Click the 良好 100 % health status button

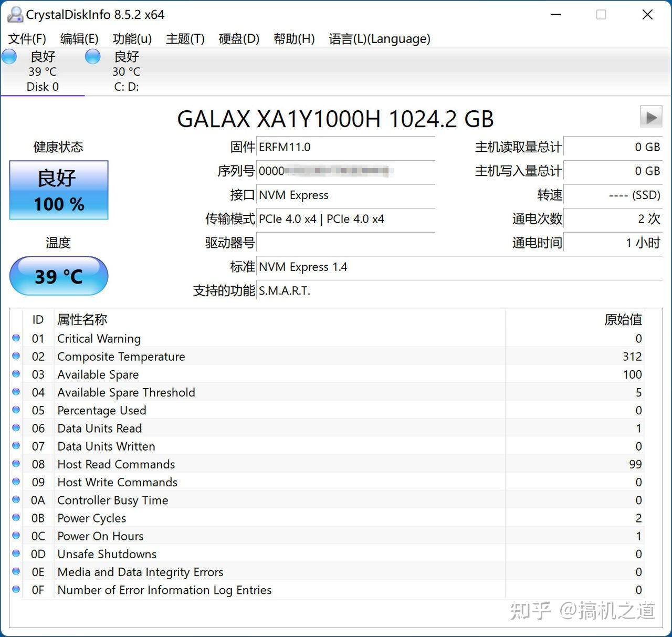pyautogui.click(x=59, y=190)
